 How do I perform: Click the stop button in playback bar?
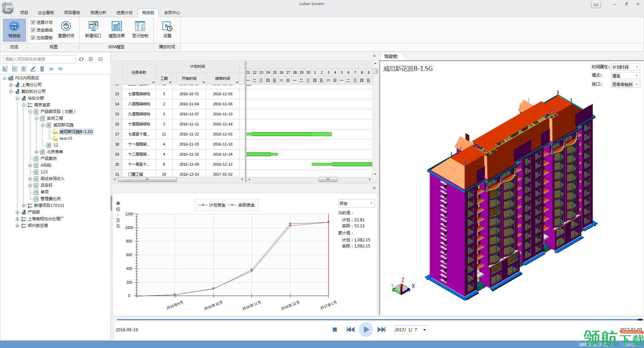[334, 330]
